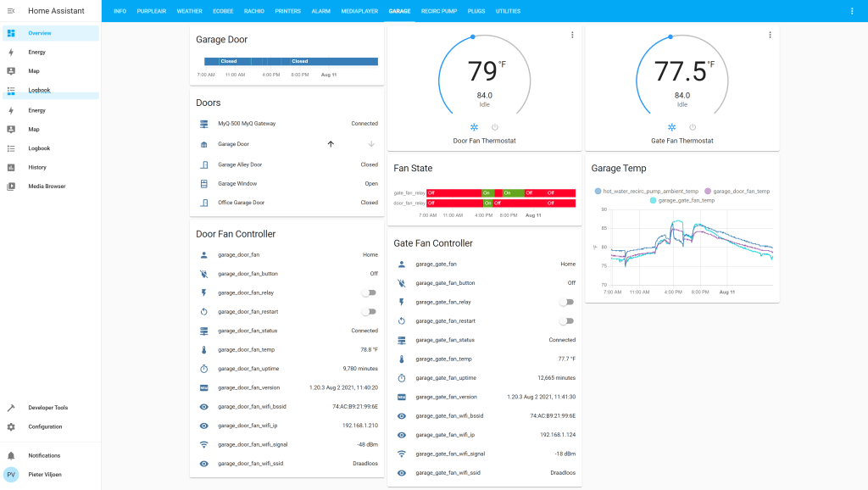Enable the garage_gate_fan_relay switch
Image resolution: width=868 pixels, height=490 pixels.
click(566, 302)
